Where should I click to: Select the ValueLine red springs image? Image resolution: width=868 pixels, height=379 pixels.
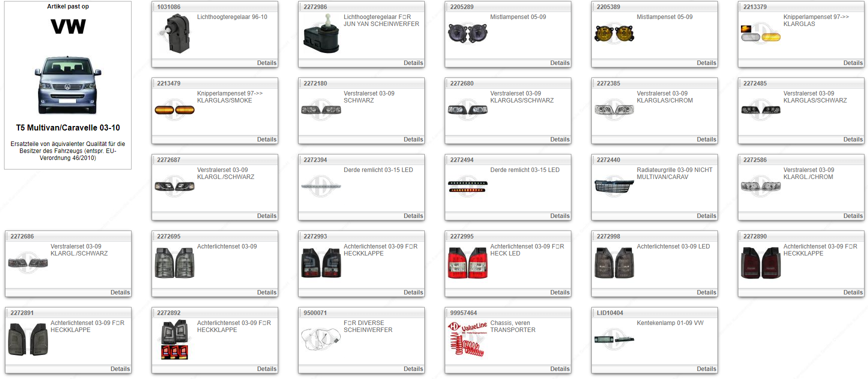click(467, 339)
